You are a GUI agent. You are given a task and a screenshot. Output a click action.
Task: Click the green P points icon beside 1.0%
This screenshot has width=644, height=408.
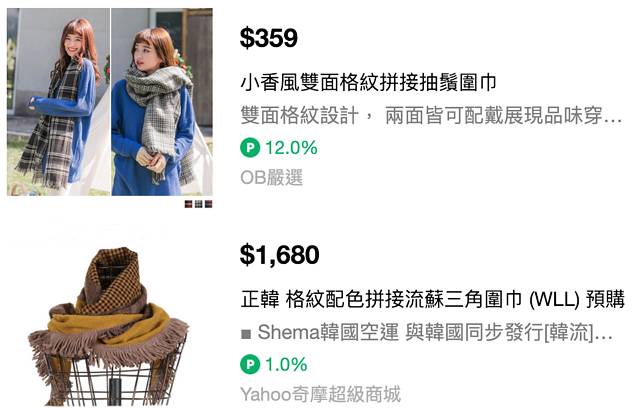coord(250,364)
